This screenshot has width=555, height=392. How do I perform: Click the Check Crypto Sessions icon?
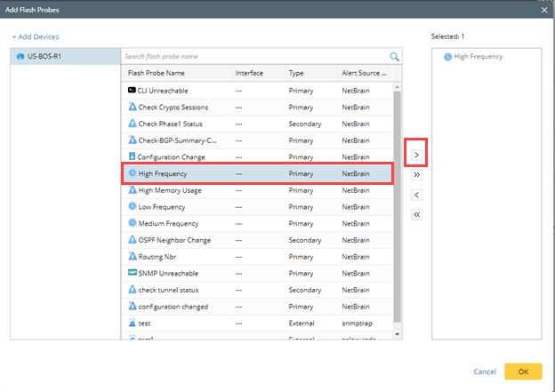(x=132, y=107)
